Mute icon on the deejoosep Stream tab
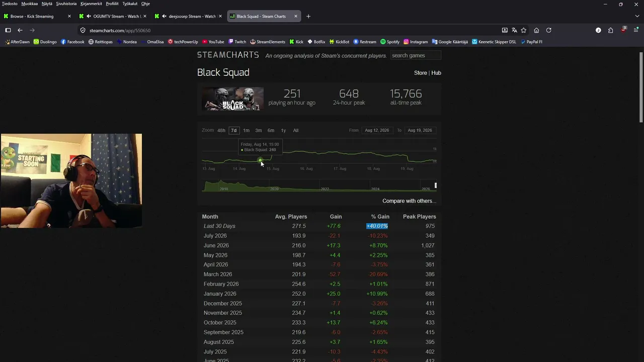This screenshot has width=644, height=362. 164,16
